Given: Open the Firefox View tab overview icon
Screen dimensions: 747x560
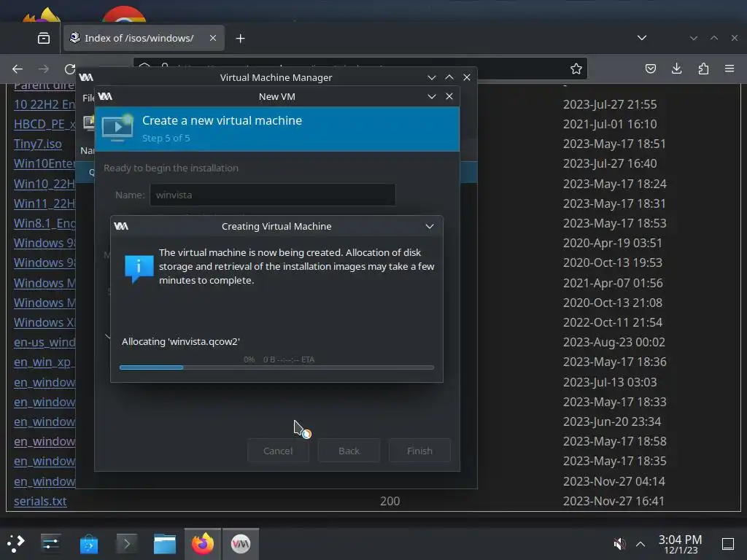Looking at the screenshot, I should point(43,38).
